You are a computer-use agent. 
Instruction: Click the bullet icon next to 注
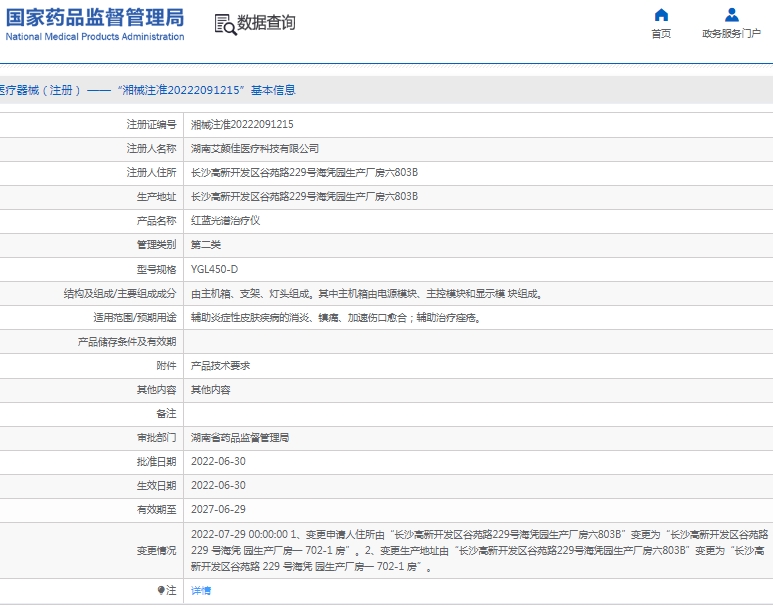(x=161, y=590)
